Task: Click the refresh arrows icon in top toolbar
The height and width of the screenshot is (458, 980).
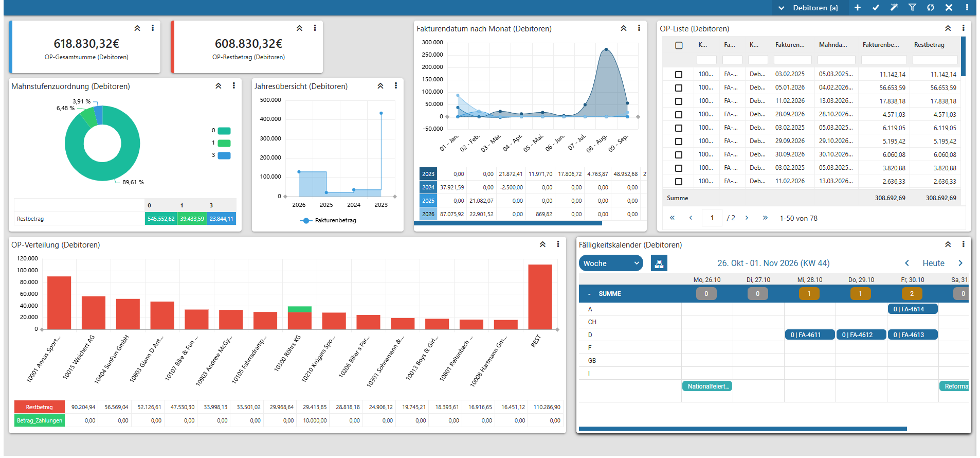Action: pos(931,8)
